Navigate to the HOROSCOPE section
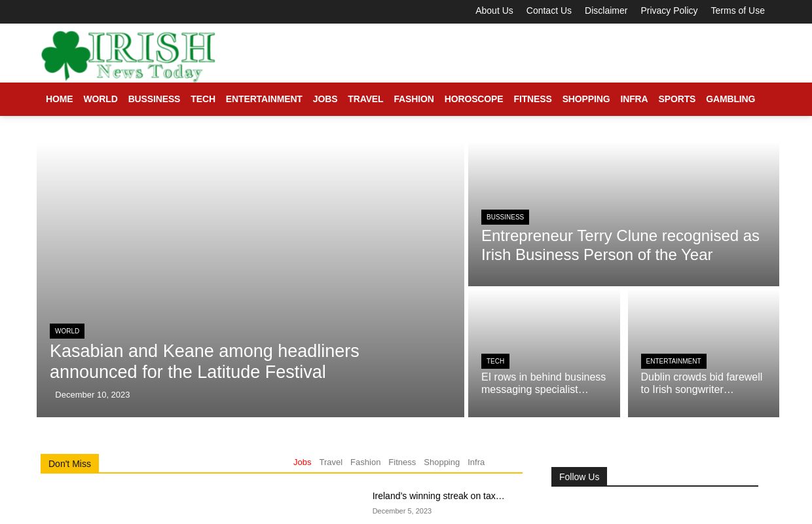 473,99
